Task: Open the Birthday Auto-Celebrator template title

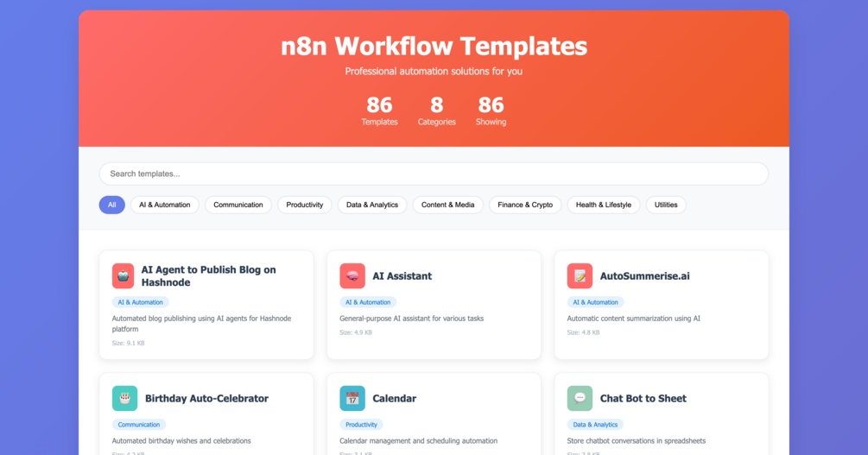Action: (206, 398)
